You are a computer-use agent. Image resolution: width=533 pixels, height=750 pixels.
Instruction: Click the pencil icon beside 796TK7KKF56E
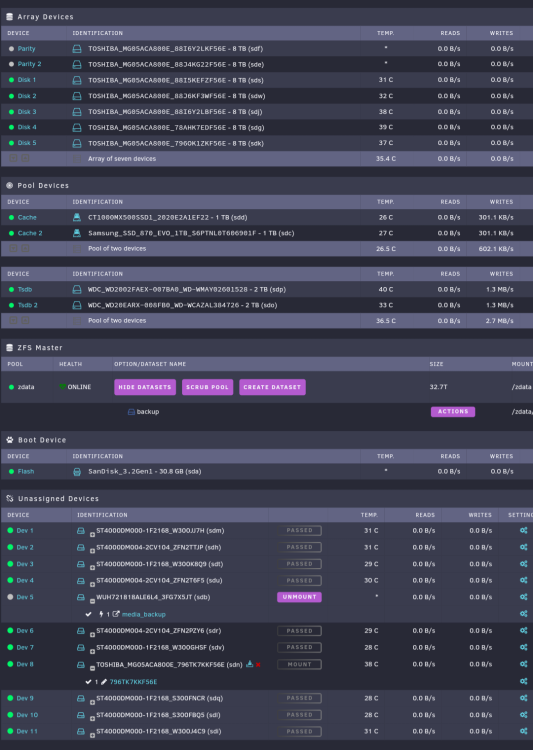pyautogui.click(x=104, y=682)
